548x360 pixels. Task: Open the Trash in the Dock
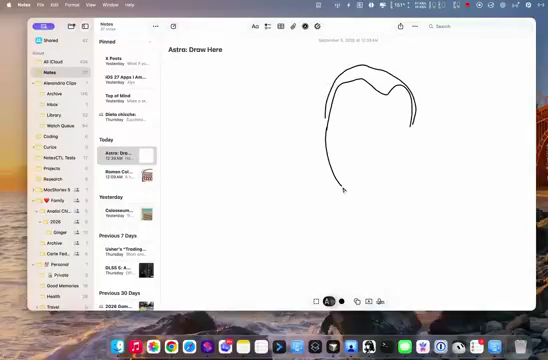tap(520, 347)
